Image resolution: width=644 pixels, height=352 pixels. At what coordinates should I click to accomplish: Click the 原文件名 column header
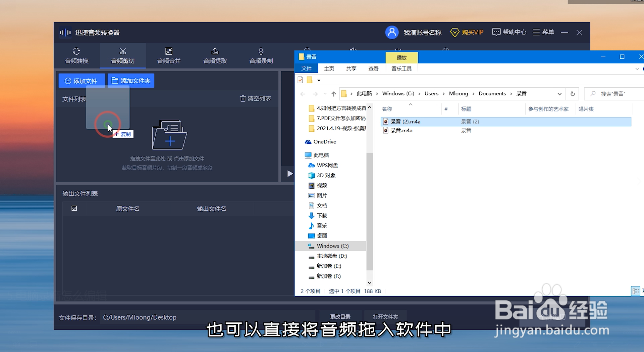128,209
